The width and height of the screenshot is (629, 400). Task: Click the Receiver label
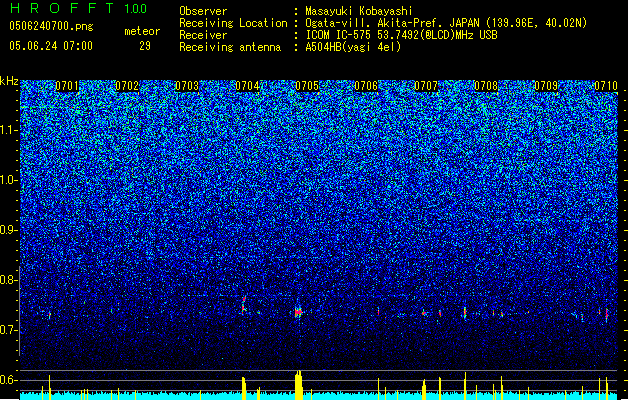[203, 35]
